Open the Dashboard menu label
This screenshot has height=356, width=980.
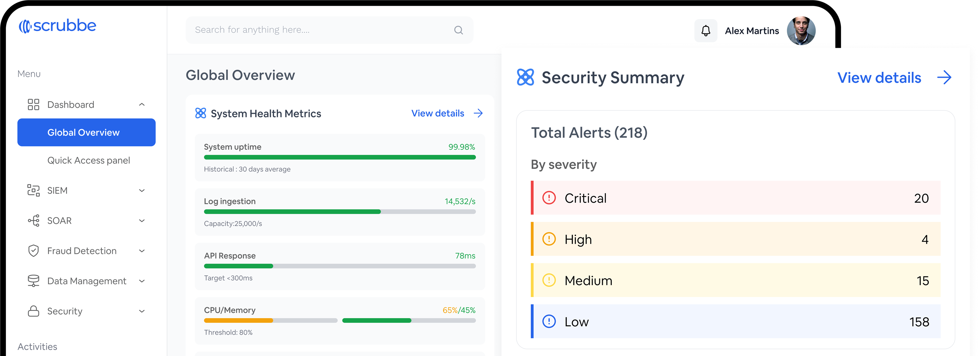(71, 104)
